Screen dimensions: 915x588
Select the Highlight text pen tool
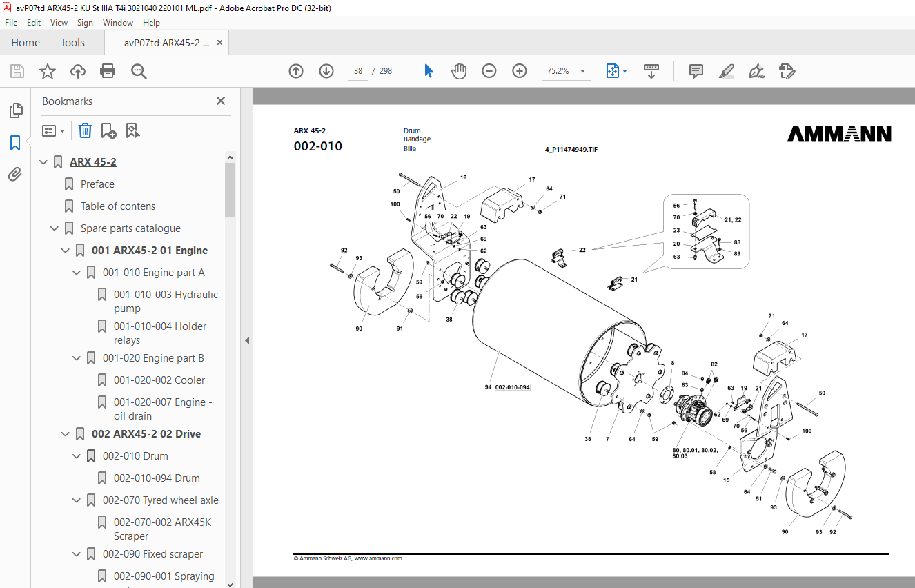[x=726, y=71]
